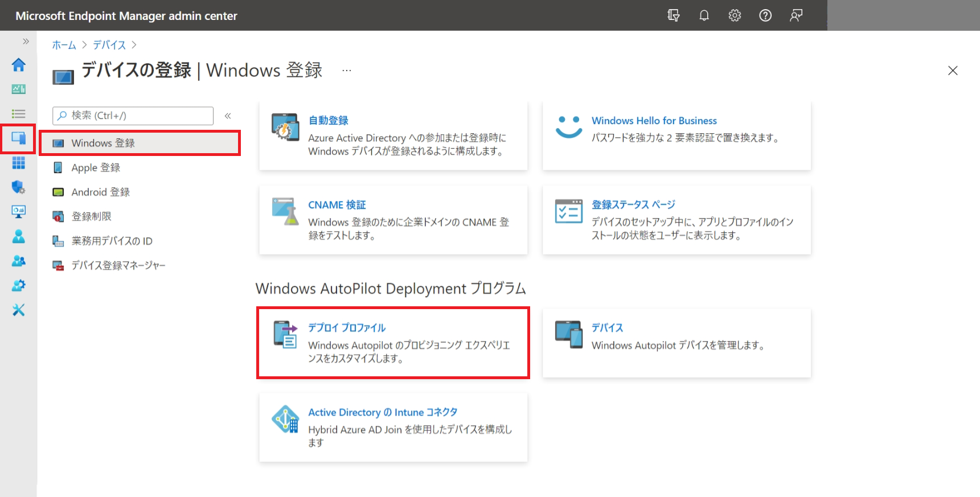Click the 登録制限 menu icon

58,216
